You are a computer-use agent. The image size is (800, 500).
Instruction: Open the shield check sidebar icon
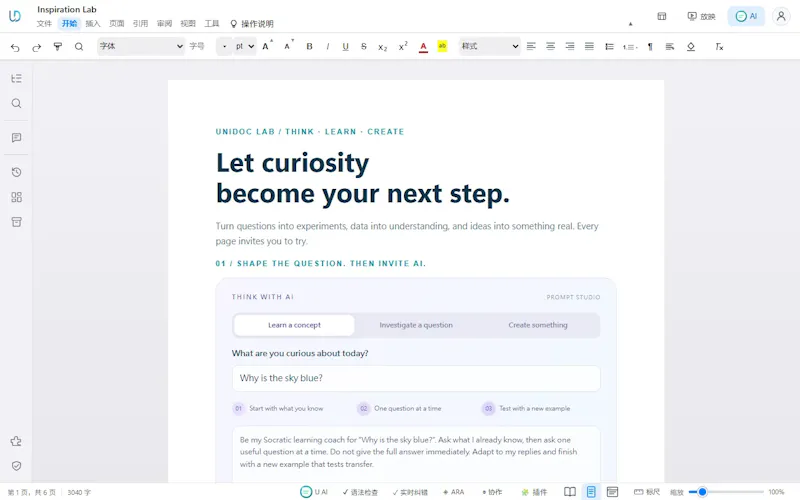pos(16,466)
